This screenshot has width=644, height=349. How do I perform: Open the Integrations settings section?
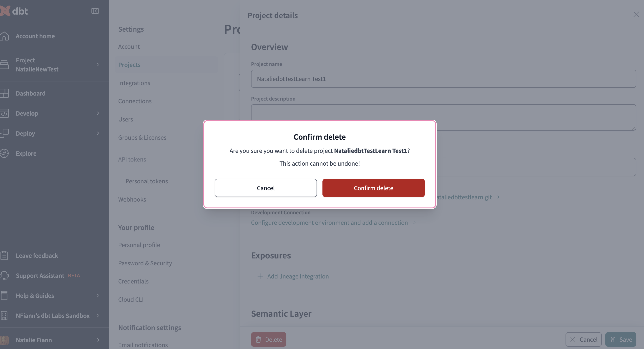click(x=134, y=83)
